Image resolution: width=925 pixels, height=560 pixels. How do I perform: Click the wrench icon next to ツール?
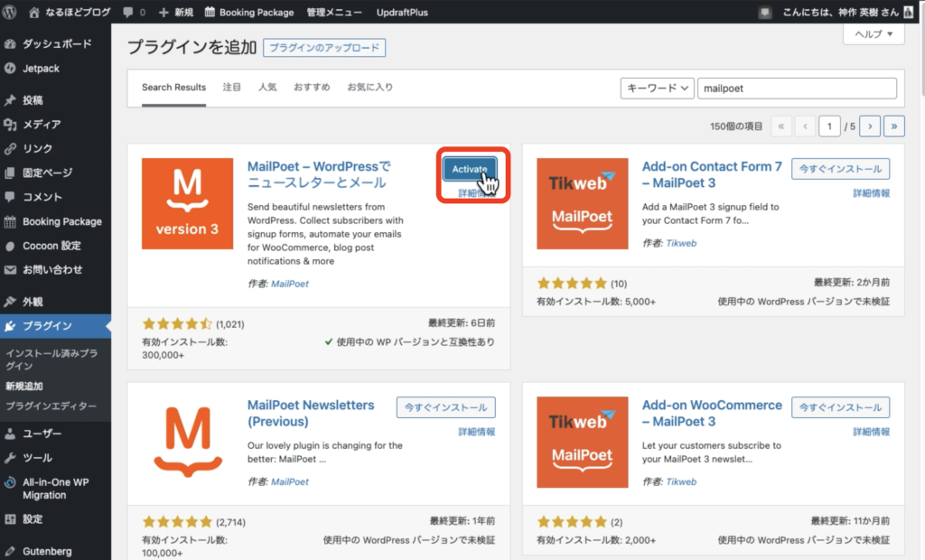coord(10,458)
